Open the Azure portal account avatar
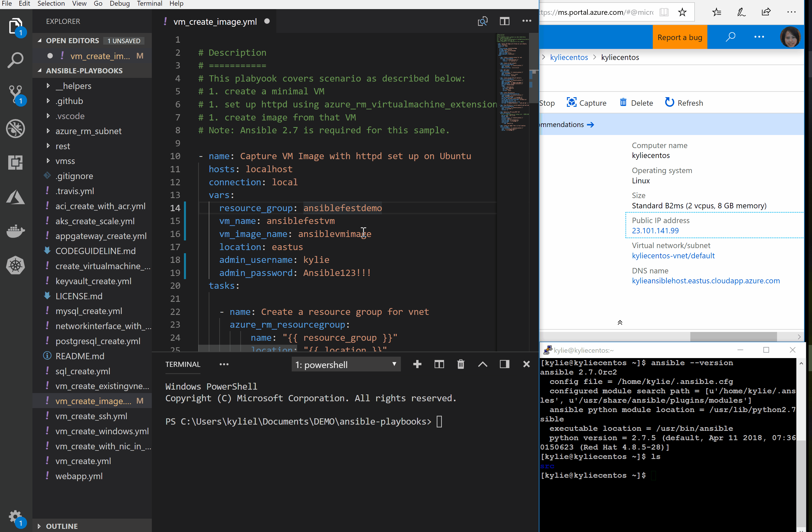The width and height of the screenshot is (812, 532). 790,37
